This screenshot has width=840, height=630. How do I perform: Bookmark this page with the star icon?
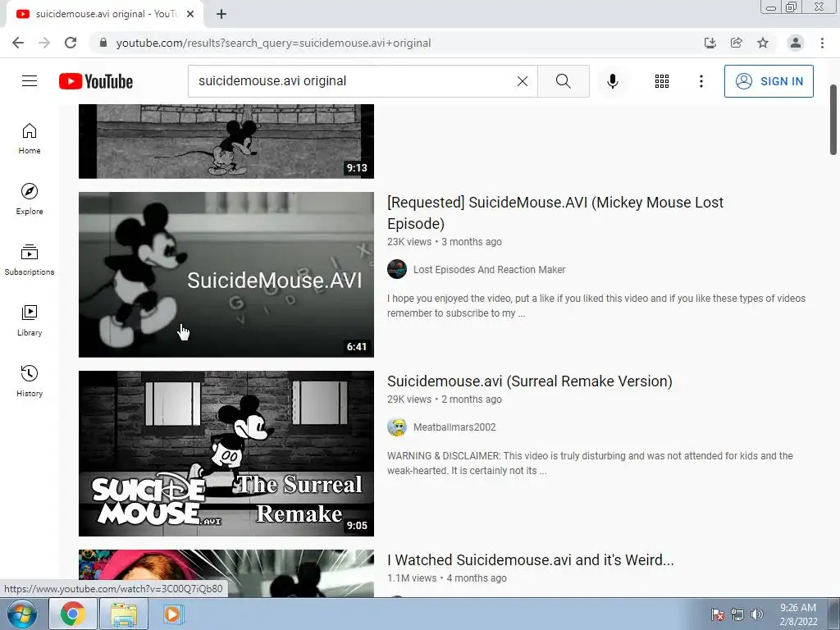pyautogui.click(x=763, y=43)
